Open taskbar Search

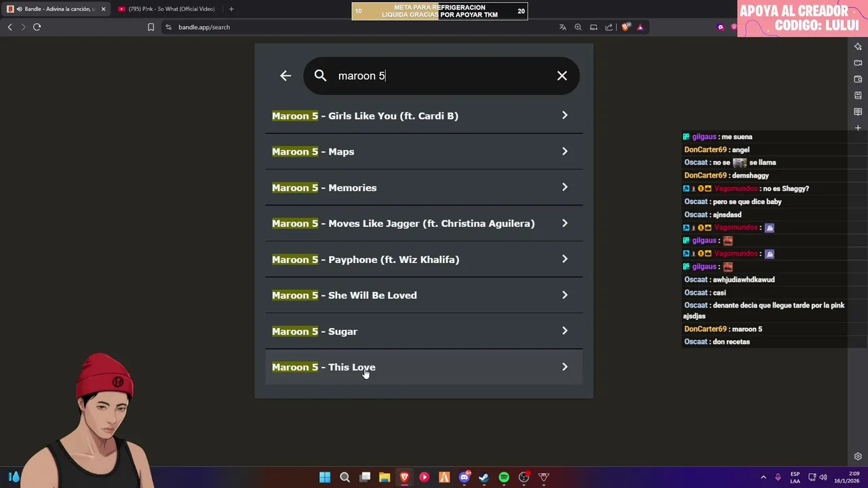click(x=344, y=477)
